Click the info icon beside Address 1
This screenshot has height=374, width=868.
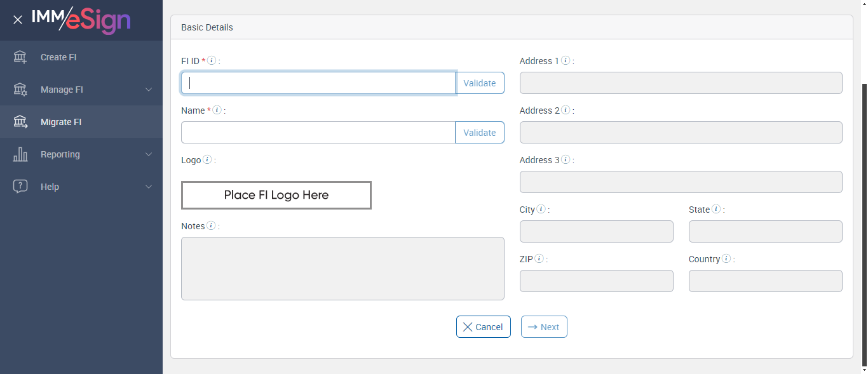[x=566, y=61]
